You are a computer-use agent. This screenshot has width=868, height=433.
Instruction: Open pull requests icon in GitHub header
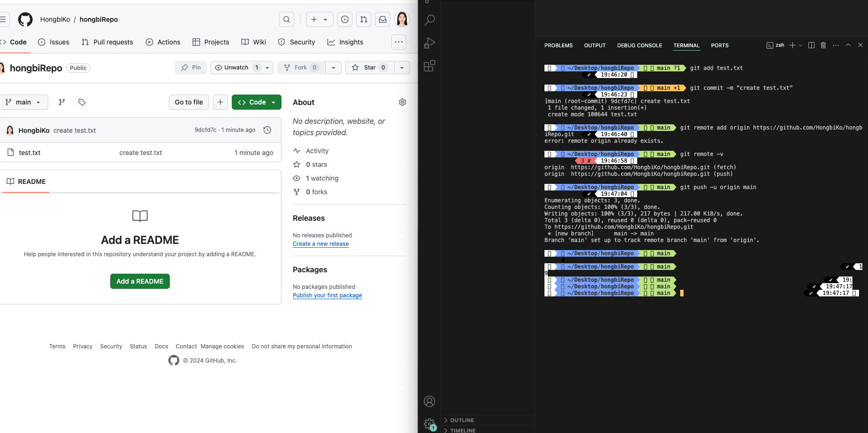[x=364, y=19]
